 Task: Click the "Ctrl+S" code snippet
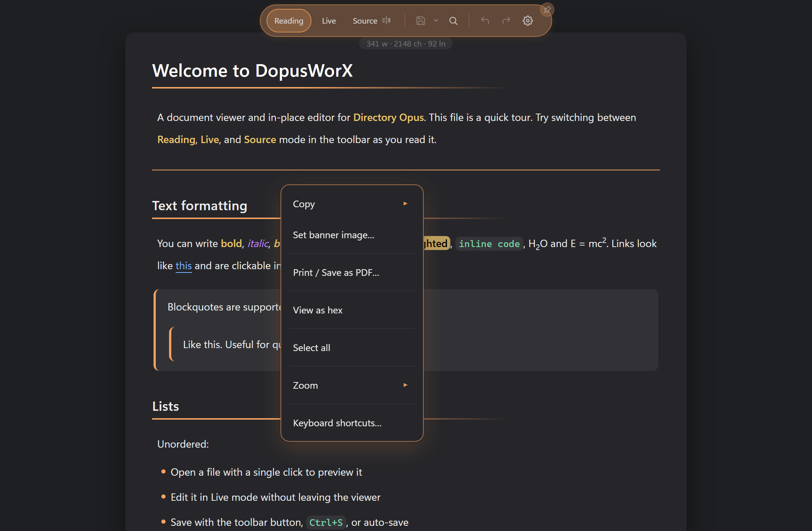tap(326, 523)
